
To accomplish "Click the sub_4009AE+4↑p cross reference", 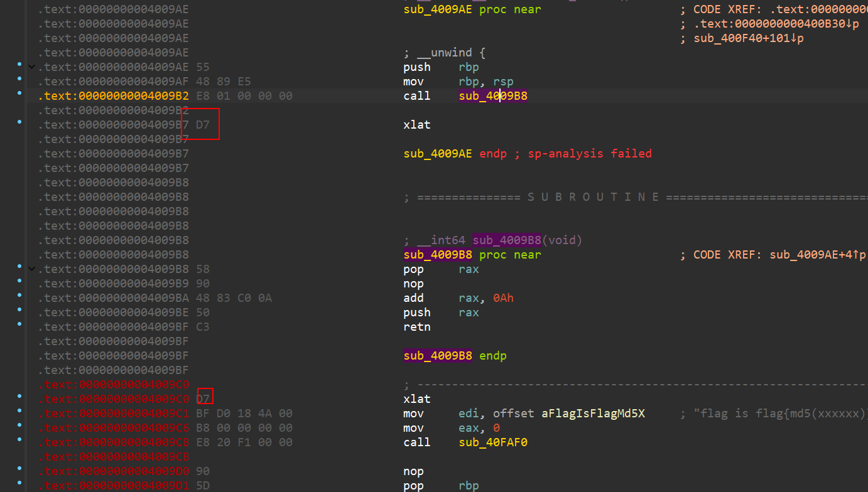I will tap(817, 255).
